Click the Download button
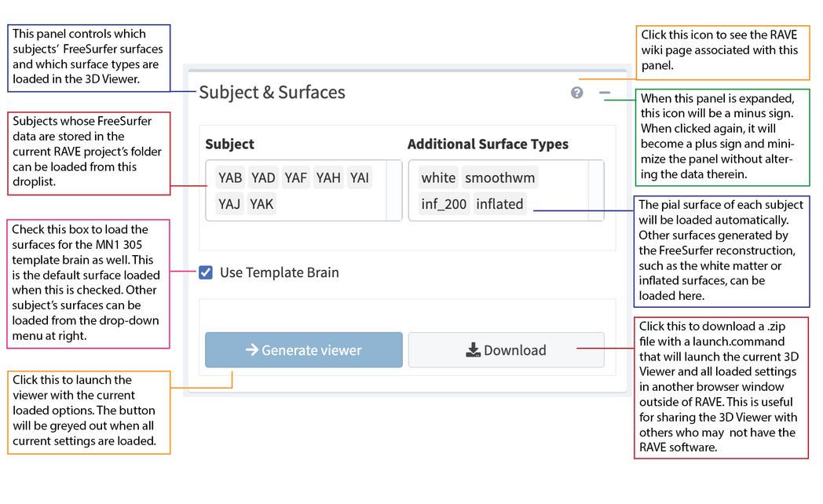 (x=507, y=350)
